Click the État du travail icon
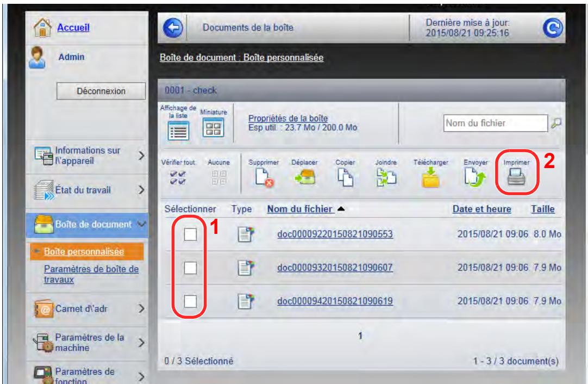This screenshot has width=588, height=384. [x=44, y=190]
